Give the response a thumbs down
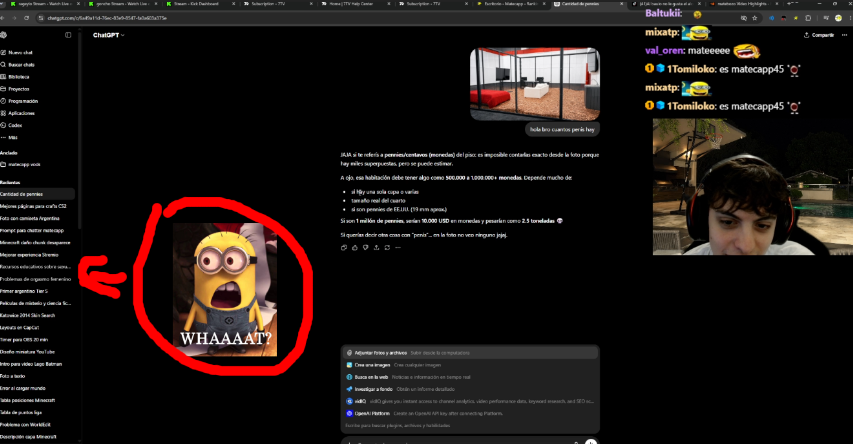 (x=366, y=248)
